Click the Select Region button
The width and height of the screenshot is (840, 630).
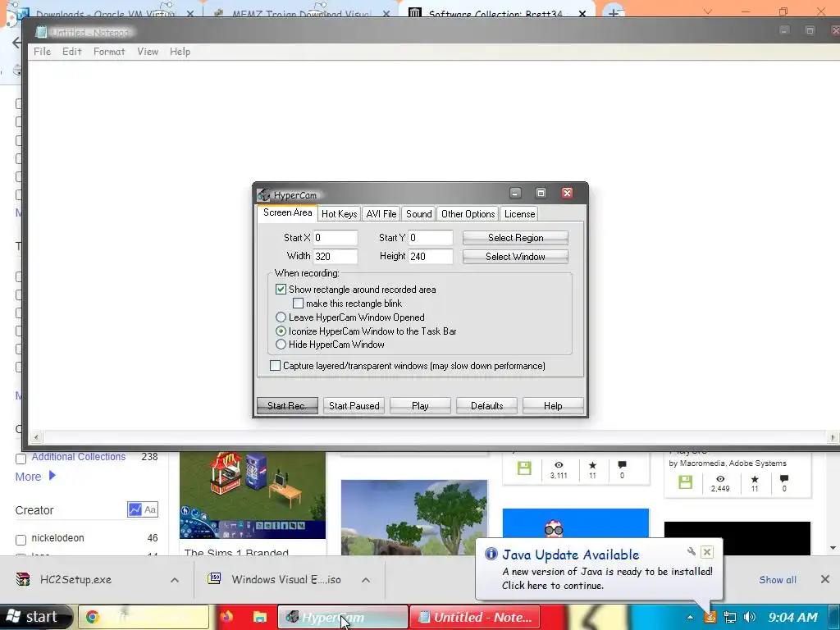[515, 237]
